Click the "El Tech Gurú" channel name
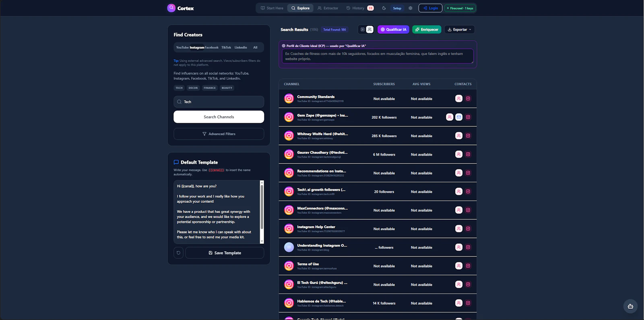This screenshot has height=320, width=644. click(x=322, y=283)
